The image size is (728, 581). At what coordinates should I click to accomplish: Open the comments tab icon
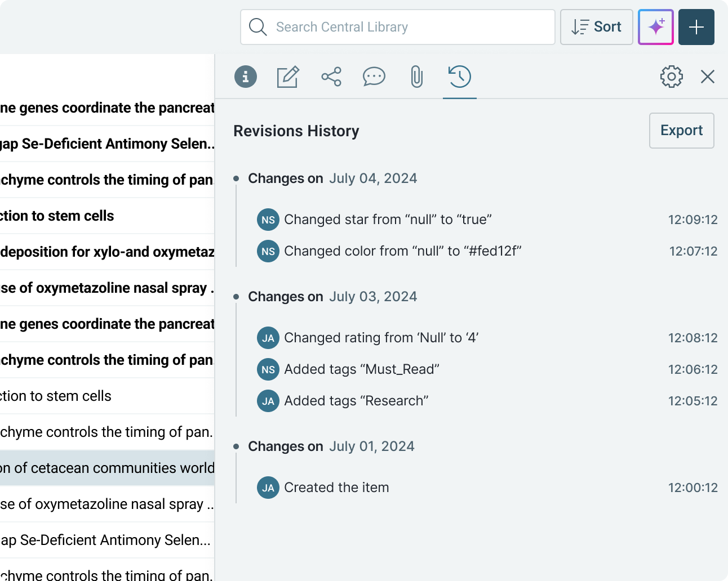click(x=374, y=77)
